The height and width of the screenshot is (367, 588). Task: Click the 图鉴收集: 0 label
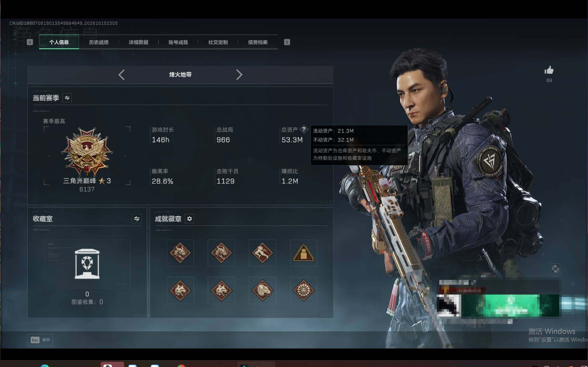pos(87,302)
